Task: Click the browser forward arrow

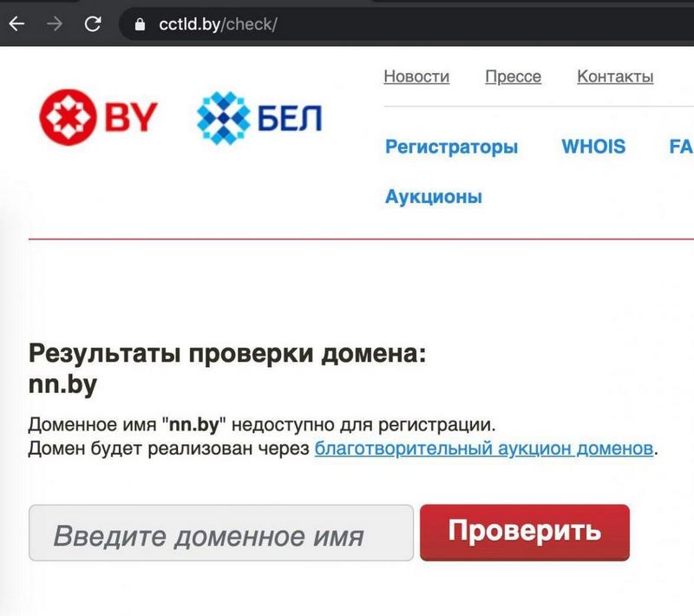Action: (55, 23)
